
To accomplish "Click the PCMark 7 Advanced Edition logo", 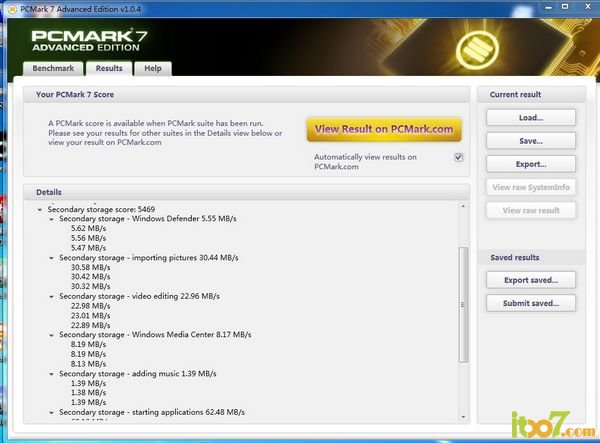I will 97,40.
